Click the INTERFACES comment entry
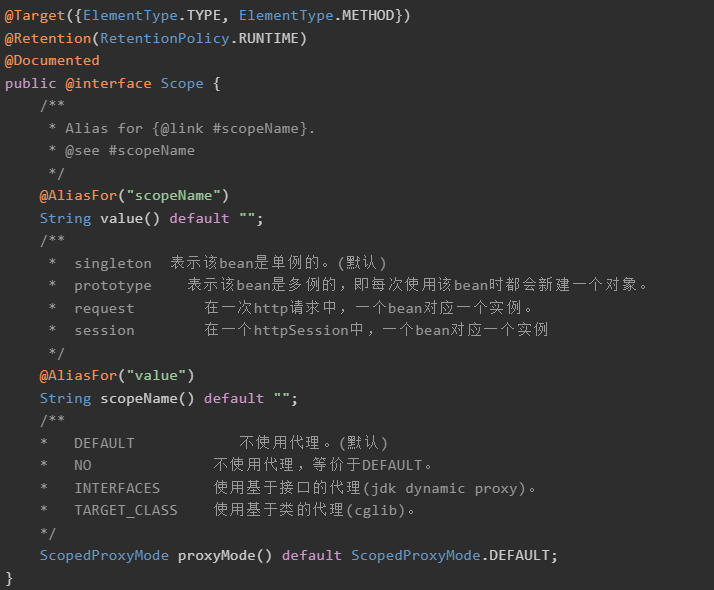This screenshot has width=714, height=590. point(117,488)
